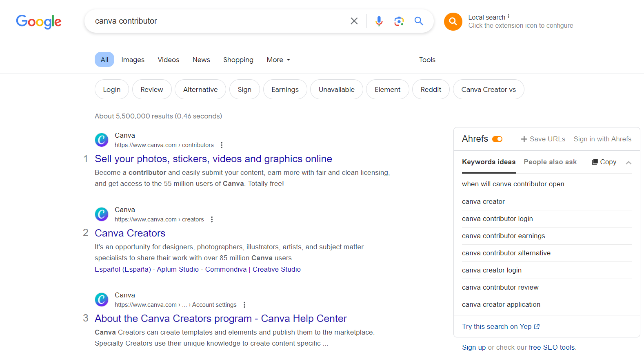The image size is (644, 355).
Task: Click keyword 'canva contributor login'
Action: [497, 219]
